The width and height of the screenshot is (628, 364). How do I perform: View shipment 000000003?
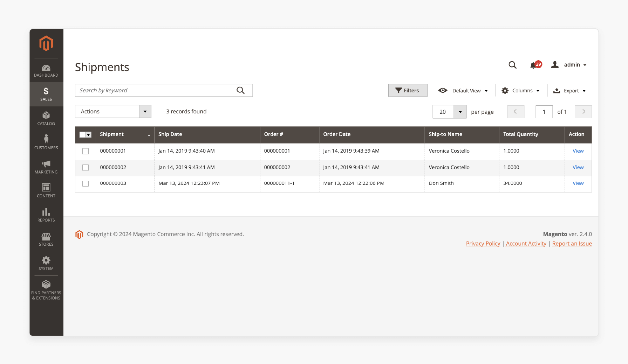(x=578, y=183)
